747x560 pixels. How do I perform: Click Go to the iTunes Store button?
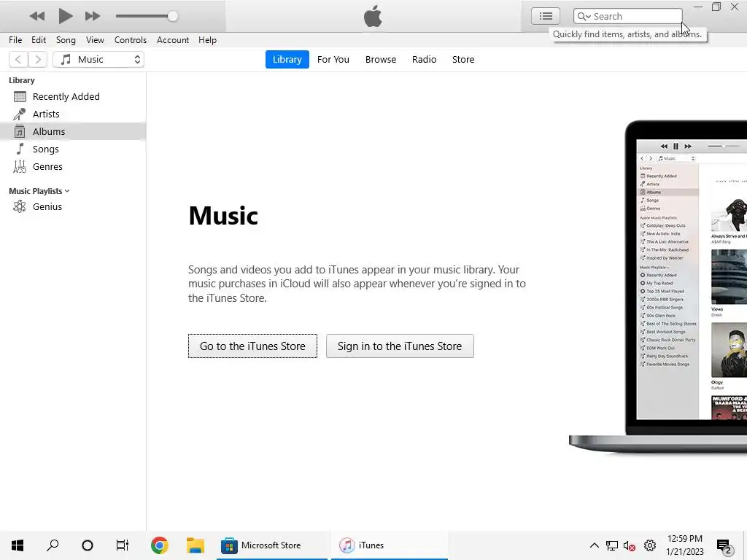click(252, 346)
